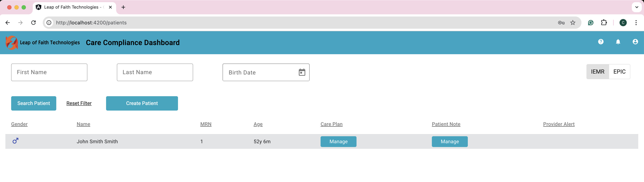
Task: Focus the First Name input field
Action: point(49,72)
